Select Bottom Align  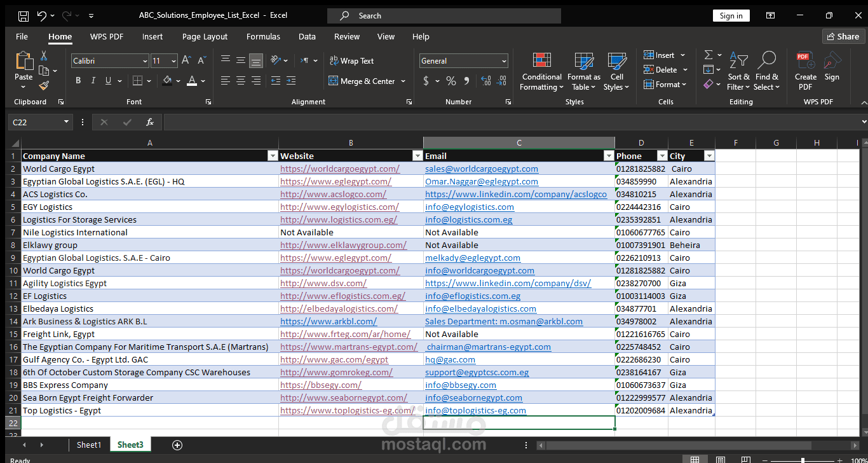coord(256,60)
